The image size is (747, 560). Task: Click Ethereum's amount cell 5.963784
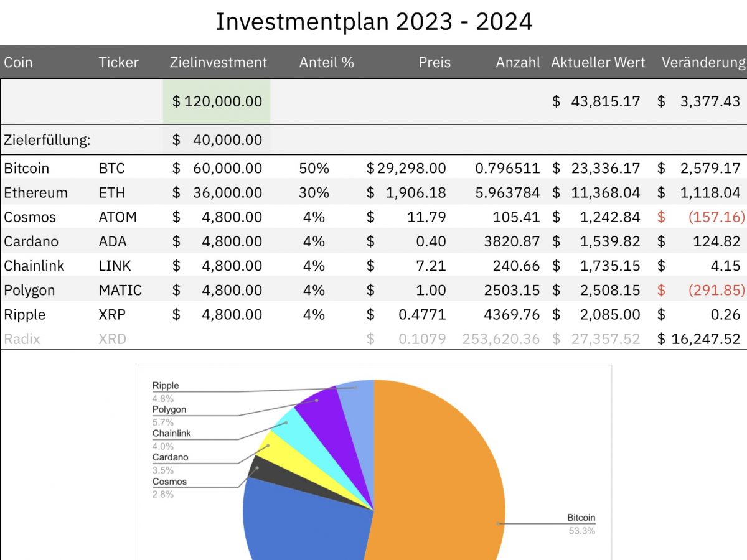507,192
